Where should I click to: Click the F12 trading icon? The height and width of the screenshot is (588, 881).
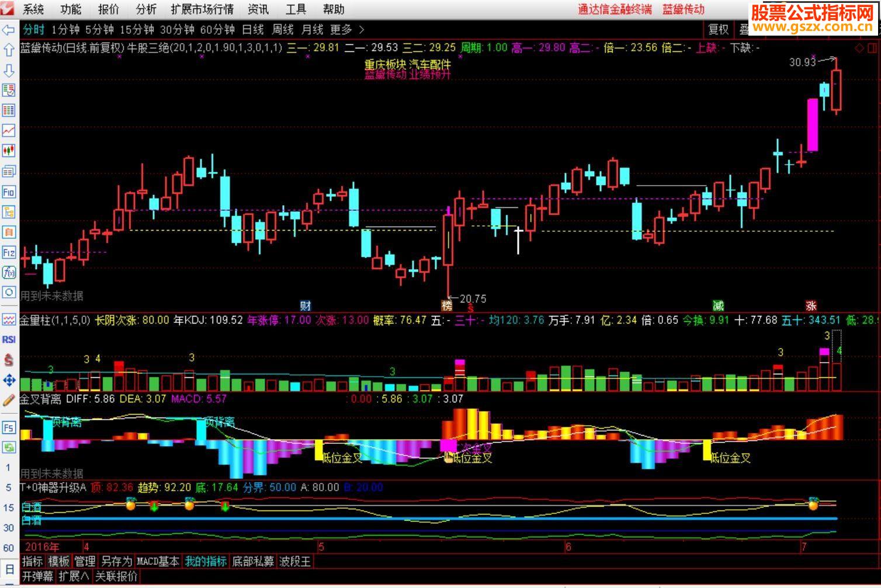[9, 253]
